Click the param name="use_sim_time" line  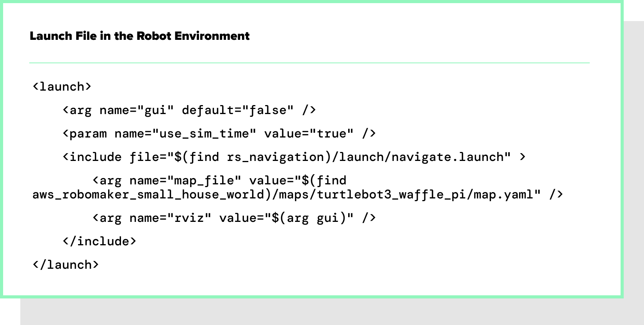pos(219,134)
